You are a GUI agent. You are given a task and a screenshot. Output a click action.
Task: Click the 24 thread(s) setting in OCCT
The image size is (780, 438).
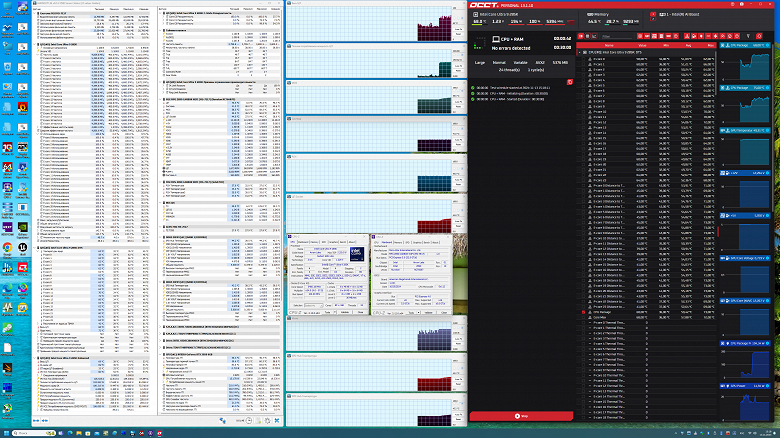click(509, 70)
